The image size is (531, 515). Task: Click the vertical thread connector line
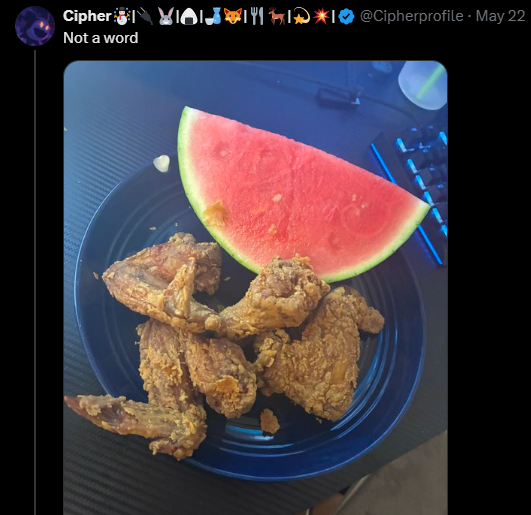tap(35, 283)
